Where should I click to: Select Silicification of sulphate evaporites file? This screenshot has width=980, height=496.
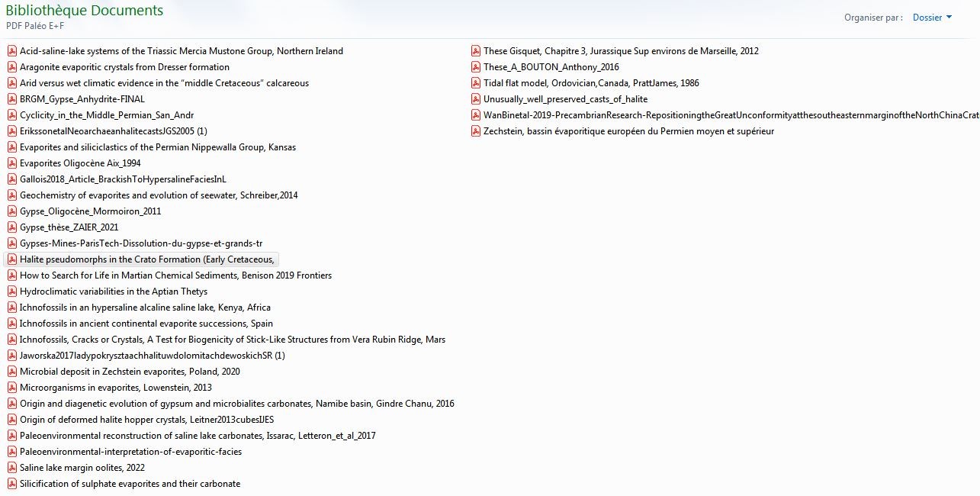point(130,484)
